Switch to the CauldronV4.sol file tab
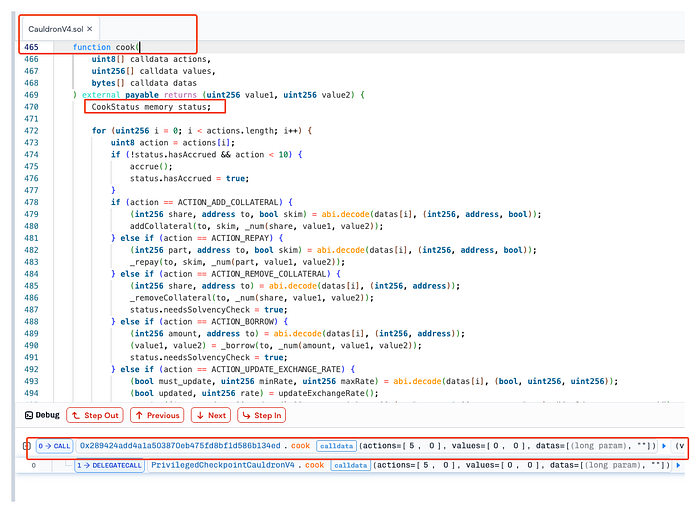The image size is (700, 513). tap(55, 30)
